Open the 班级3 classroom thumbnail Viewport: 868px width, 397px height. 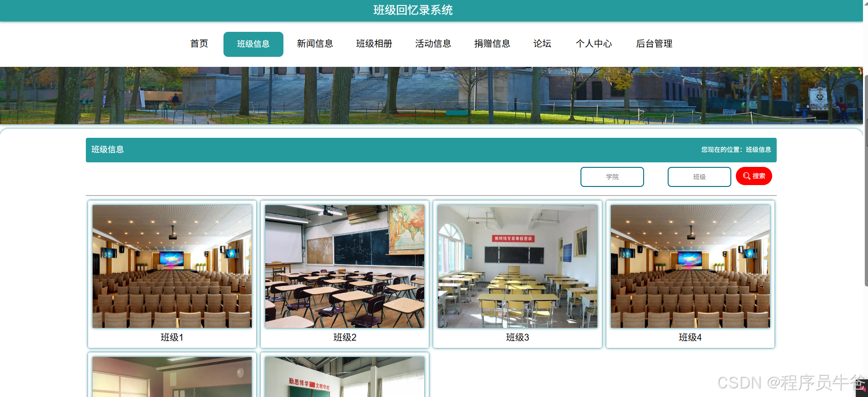coord(518,266)
